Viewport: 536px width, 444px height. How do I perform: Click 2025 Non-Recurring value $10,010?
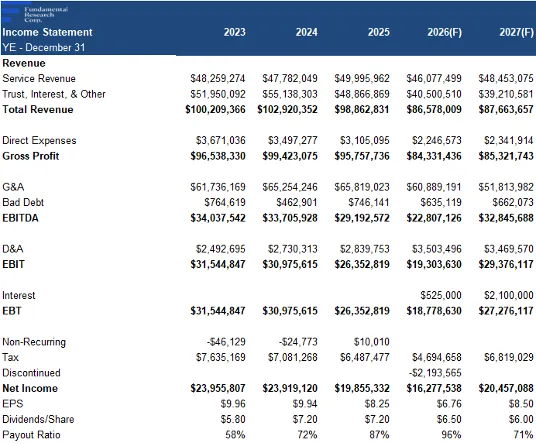pos(372,342)
